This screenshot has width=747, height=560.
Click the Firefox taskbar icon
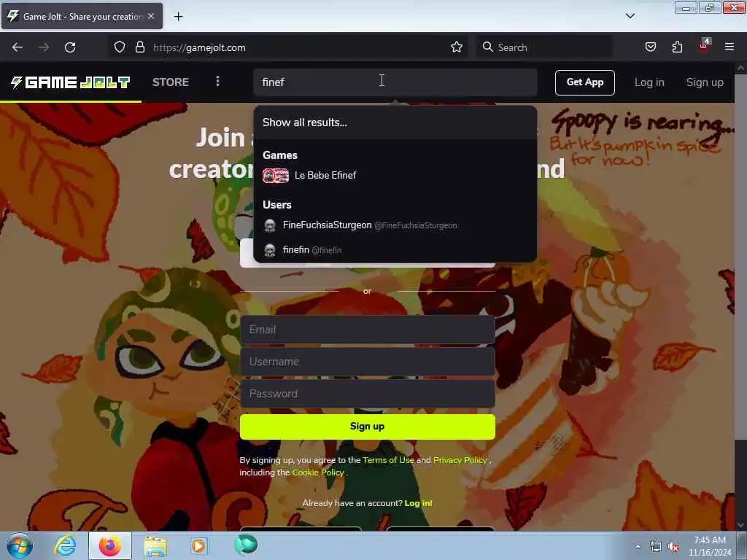(x=110, y=545)
